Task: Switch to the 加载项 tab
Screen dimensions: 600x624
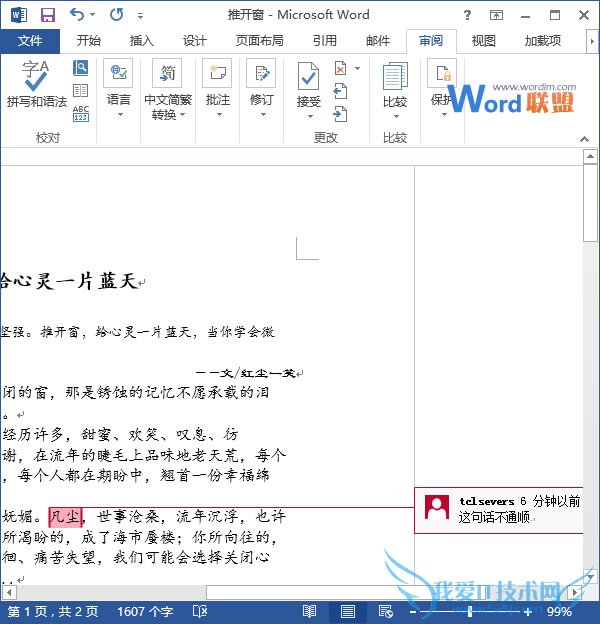Action: pos(543,41)
